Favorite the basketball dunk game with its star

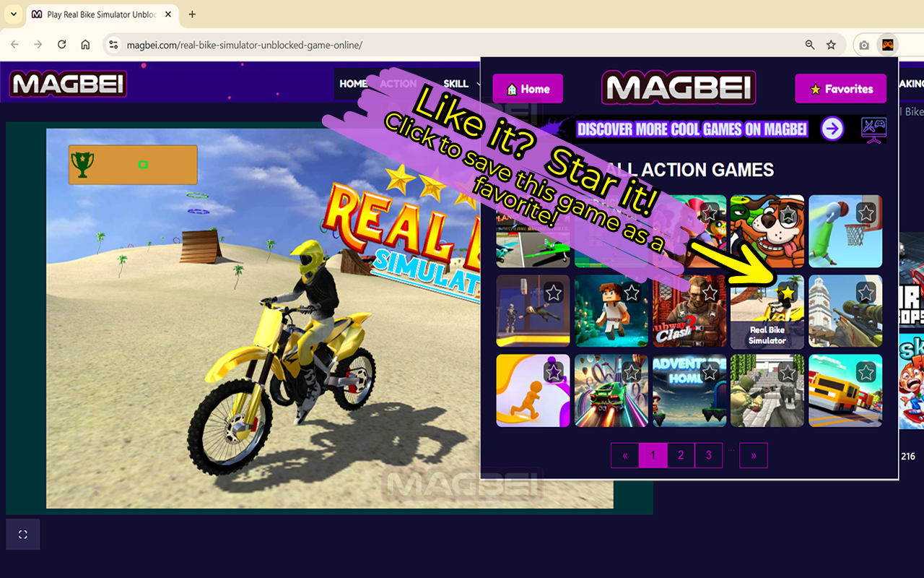click(x=866, y=213)
